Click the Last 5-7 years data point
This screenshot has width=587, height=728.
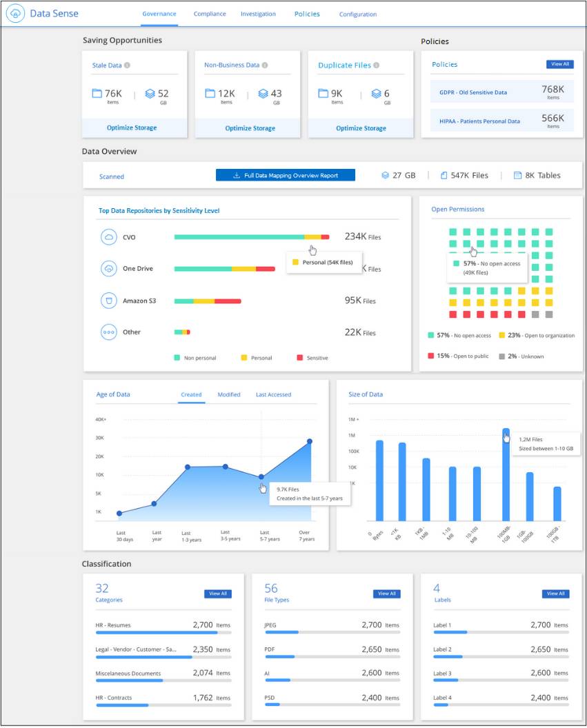point(261,476)
